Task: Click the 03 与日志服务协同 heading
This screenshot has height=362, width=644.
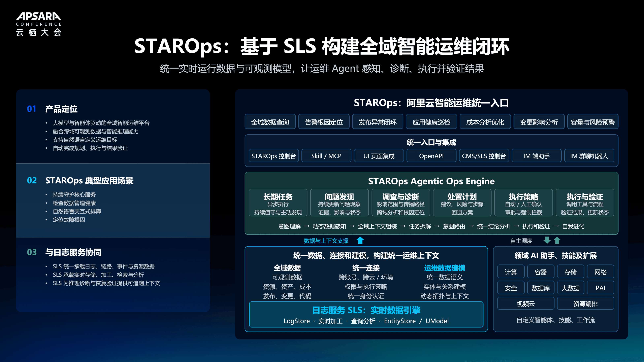Action: pyautogui.click(x=64, y=252)
